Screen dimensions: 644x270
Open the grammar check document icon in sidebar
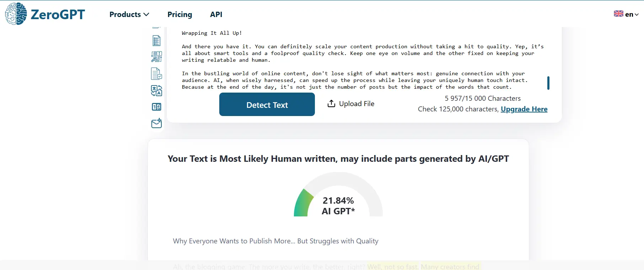coord(156,74)
